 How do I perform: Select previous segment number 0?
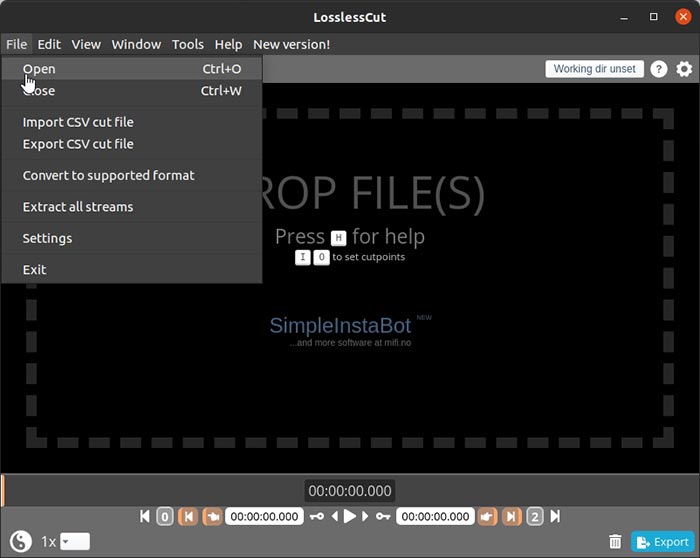click(x=165, y=516)
